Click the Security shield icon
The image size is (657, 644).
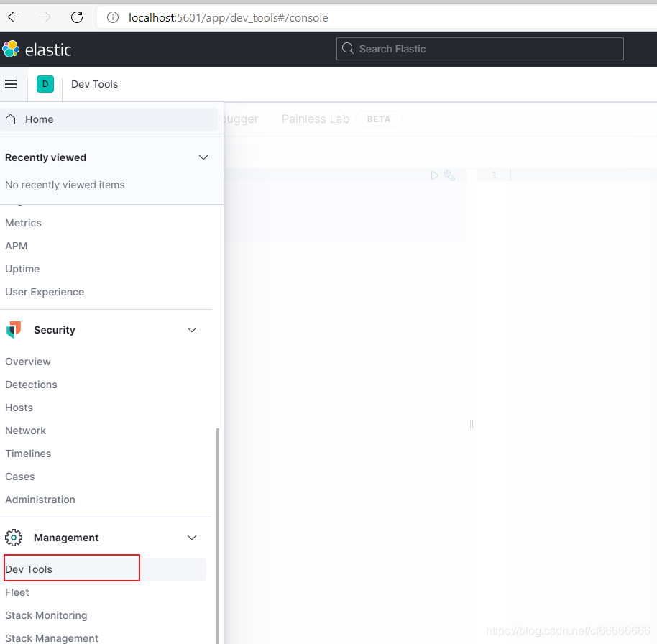14,330
